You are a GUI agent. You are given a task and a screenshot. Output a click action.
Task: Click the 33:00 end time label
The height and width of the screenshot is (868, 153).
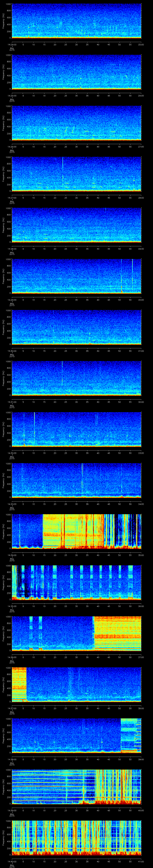click(141, 453)
